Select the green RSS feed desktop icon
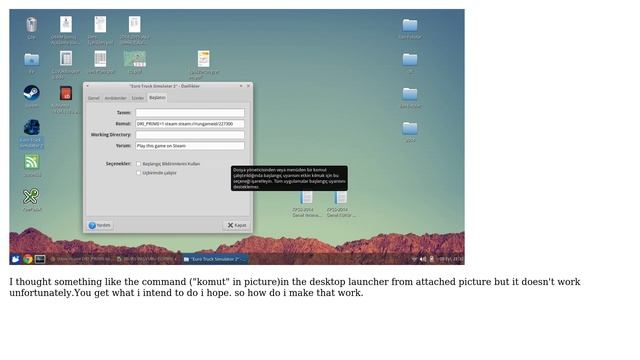640x360 pixels. coord(31,162)
